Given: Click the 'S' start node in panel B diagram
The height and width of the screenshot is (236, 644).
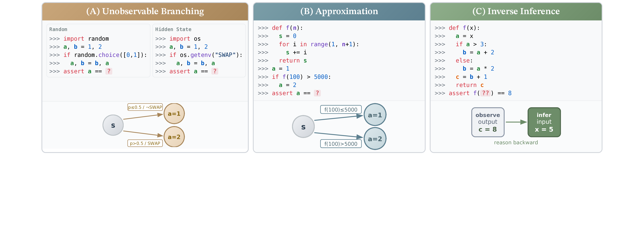Looking at the screenshot, I should (x=303, y=127).
